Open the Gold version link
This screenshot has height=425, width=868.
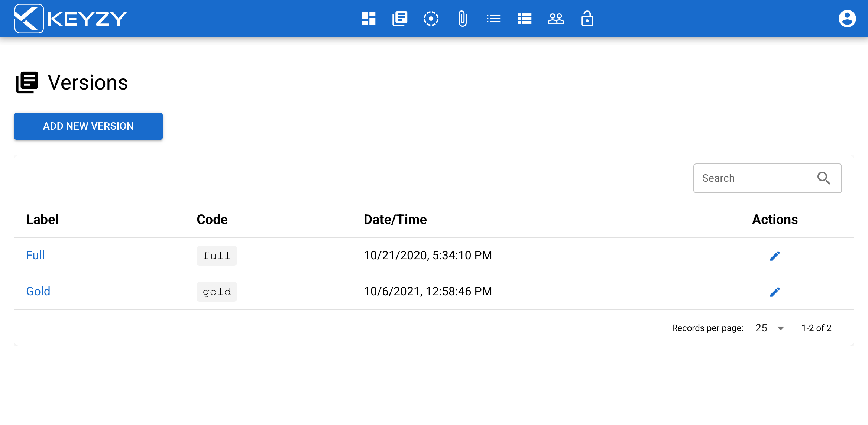pos(38,291)
